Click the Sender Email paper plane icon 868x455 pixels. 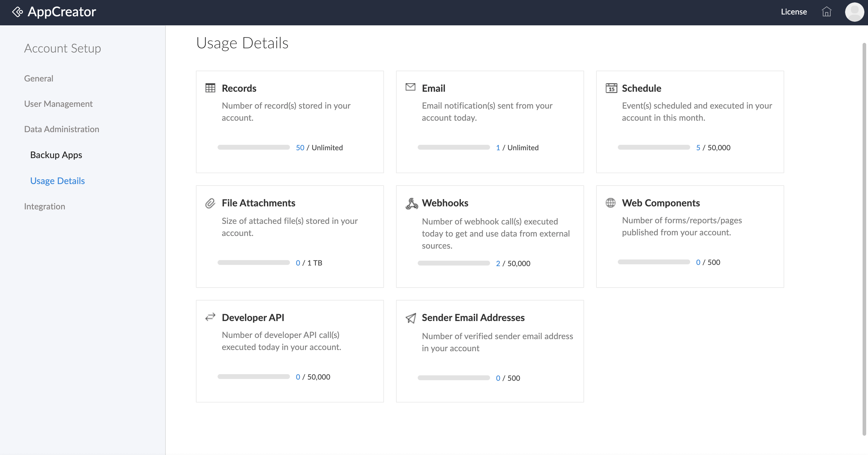click(411, 318)
